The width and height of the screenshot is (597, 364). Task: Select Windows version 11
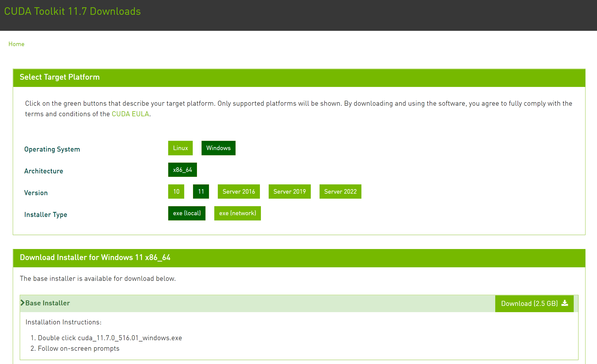[x=201, y=192]
